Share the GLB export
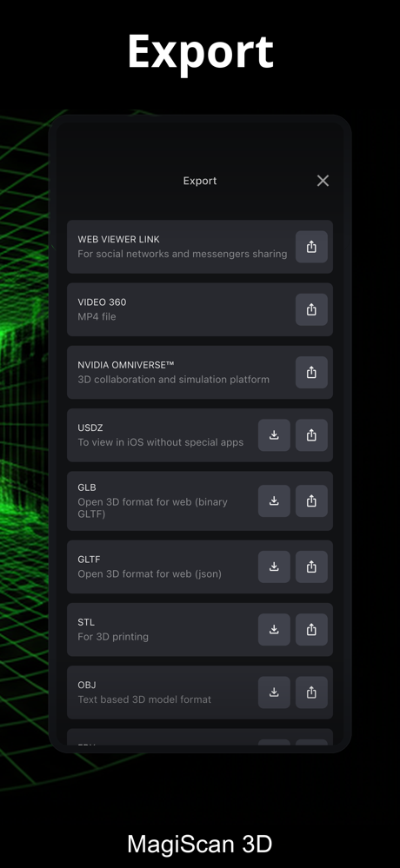The image size is (400, 868). pyautogui.click(x=311, y=501)
